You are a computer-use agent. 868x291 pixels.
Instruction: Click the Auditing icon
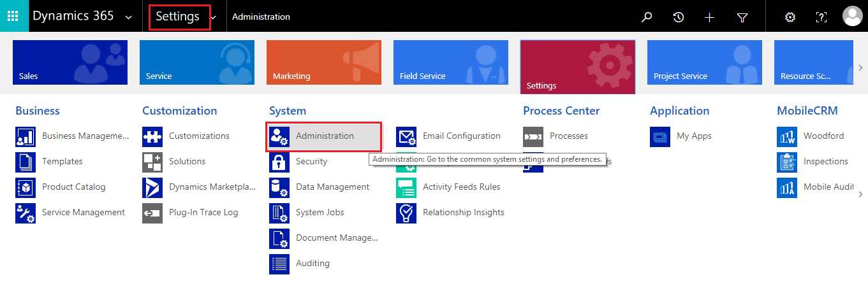pos(279,264)
